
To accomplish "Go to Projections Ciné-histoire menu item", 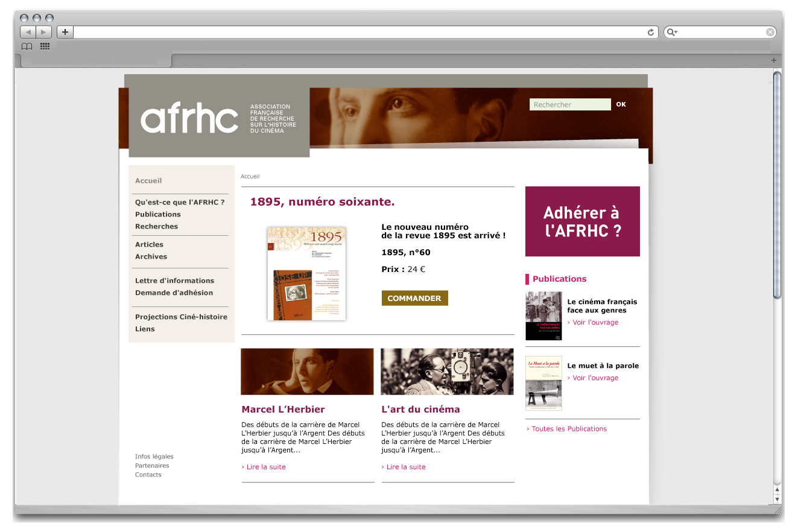I will [181, 317].
